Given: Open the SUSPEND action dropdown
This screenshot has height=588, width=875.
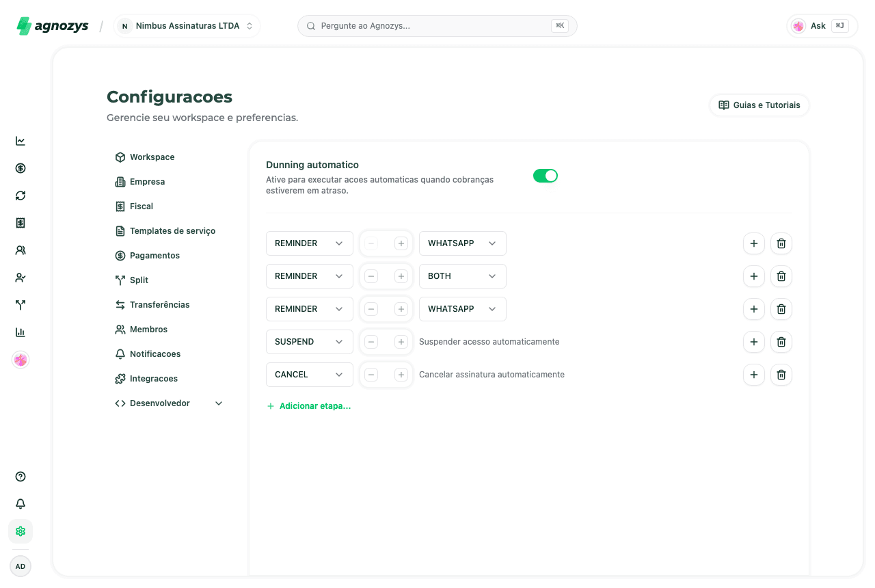Looking at the screenshot, I should [310, 342].
